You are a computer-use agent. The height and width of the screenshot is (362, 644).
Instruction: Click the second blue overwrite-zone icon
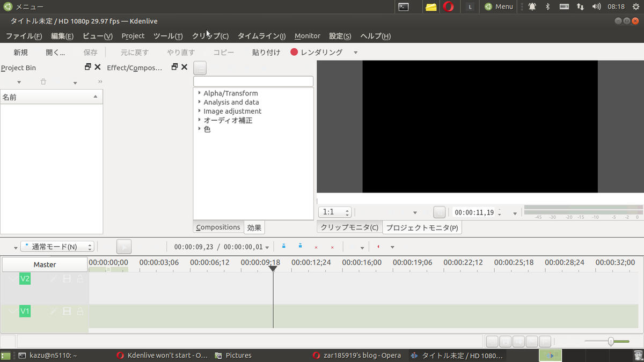300,246
